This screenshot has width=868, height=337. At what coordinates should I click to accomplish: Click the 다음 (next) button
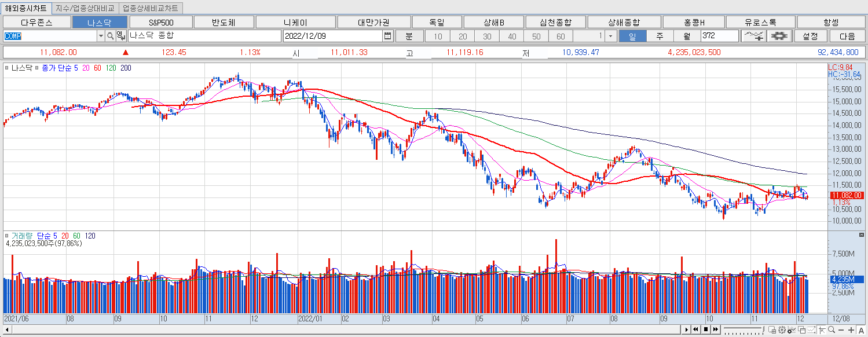[x=847, y=36]
